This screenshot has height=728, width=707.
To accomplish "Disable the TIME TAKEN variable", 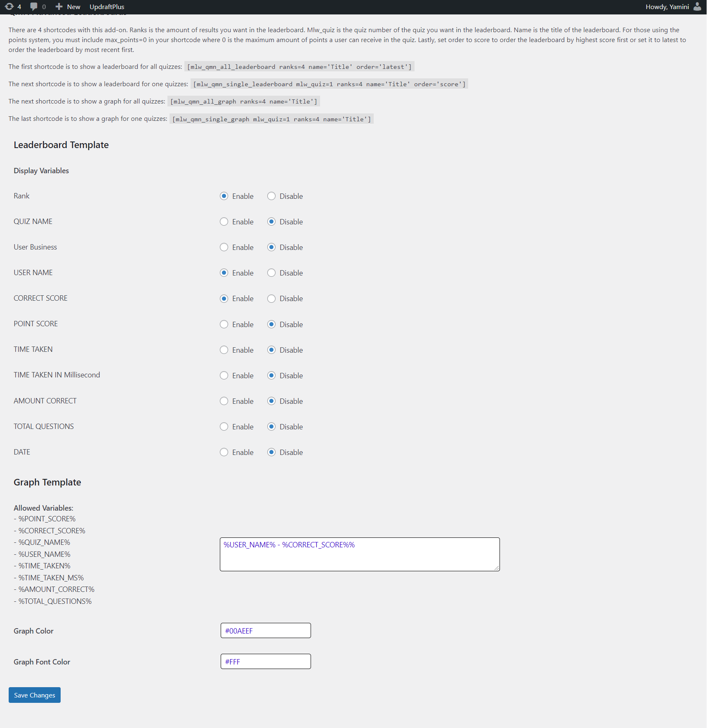I will coord(271,350).
